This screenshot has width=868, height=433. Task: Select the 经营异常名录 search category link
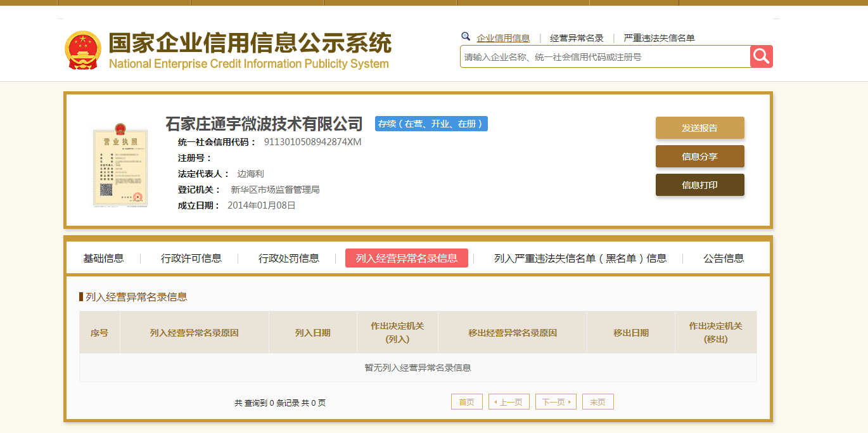pos(577,38)
